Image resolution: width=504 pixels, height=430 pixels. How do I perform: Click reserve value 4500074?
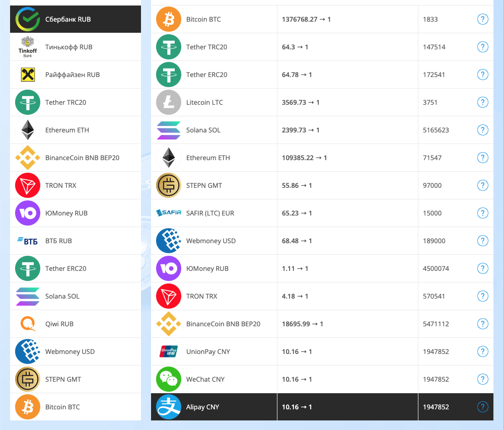click(436, 268)
